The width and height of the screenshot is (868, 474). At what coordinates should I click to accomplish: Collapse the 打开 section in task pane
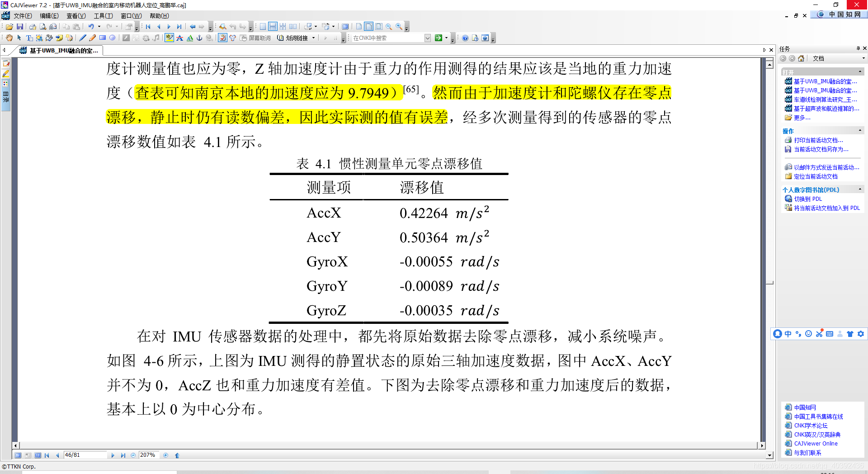point(860,72)
